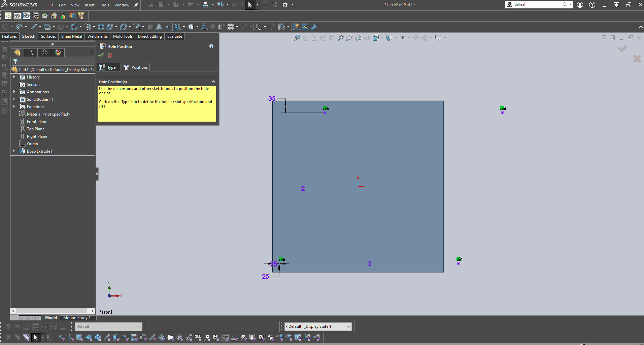This screenshot has width=644, height=345.
Task: Cancel Hole Position with red X
Action: point(110,56)
